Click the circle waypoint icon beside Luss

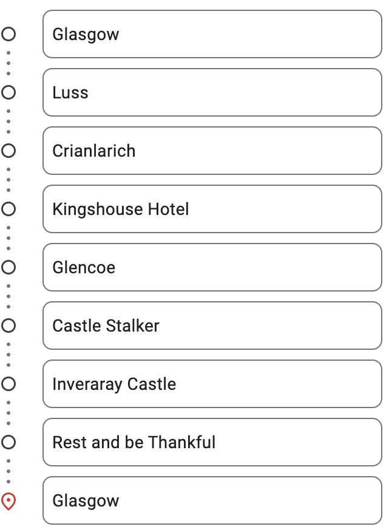point(8,92)
